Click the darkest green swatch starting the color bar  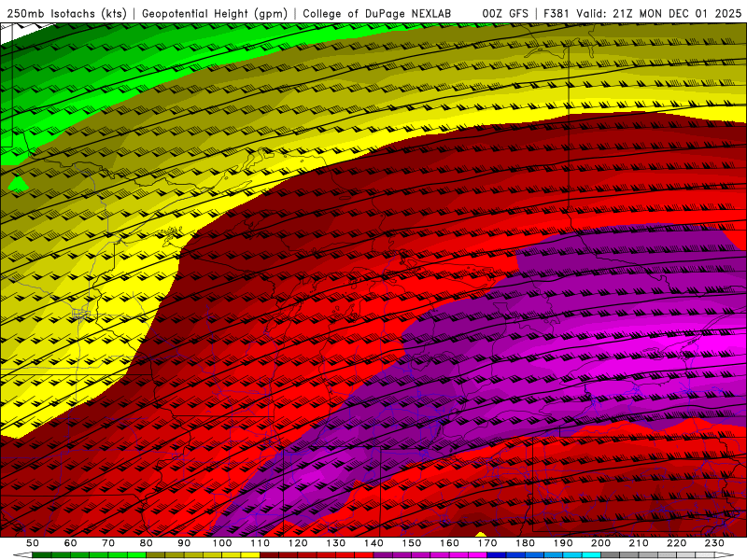42,555
